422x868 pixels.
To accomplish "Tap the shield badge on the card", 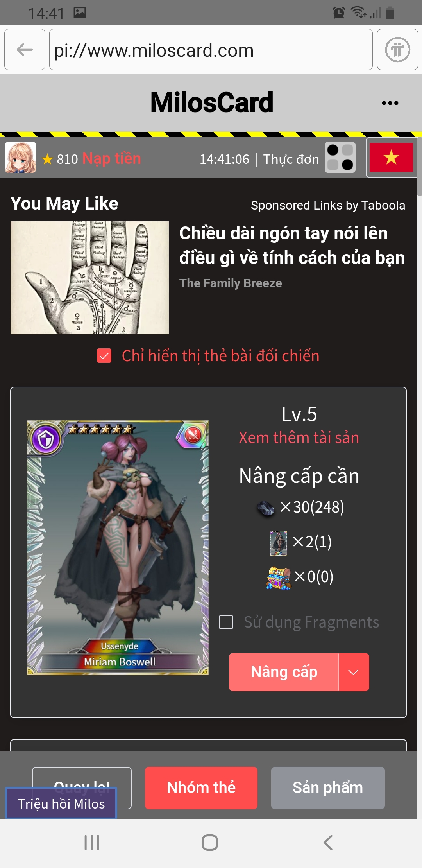I will [46, 439].
